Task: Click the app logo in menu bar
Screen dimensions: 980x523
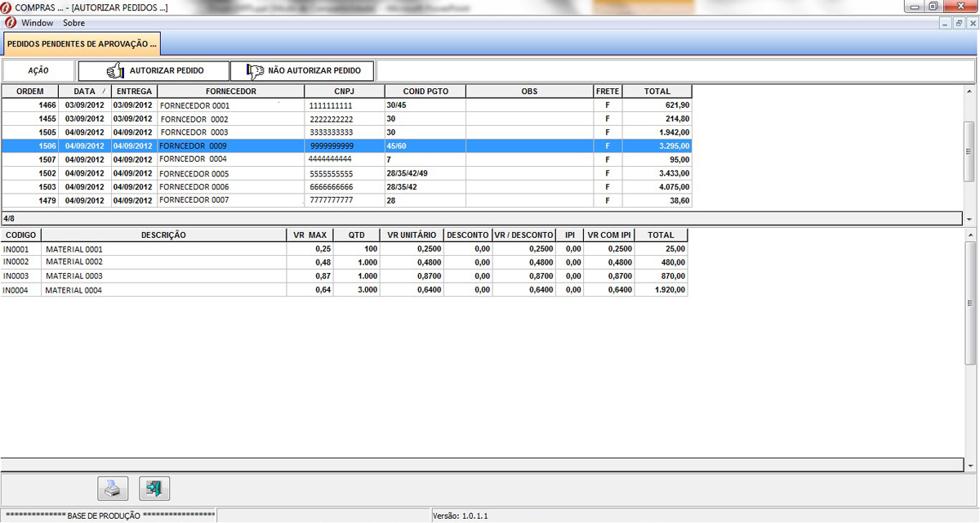Action: [x=10, y=23]
